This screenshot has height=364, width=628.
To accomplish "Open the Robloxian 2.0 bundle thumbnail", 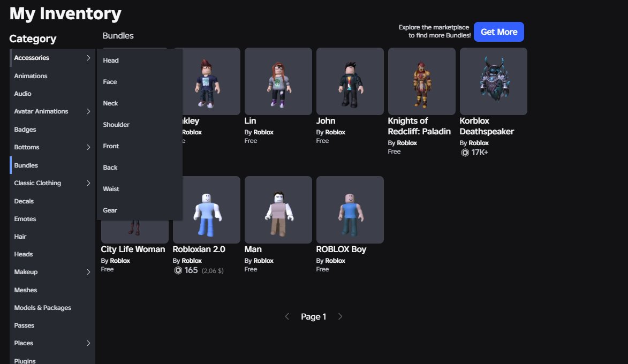I will pyautogui.click(x=207, y=210).
